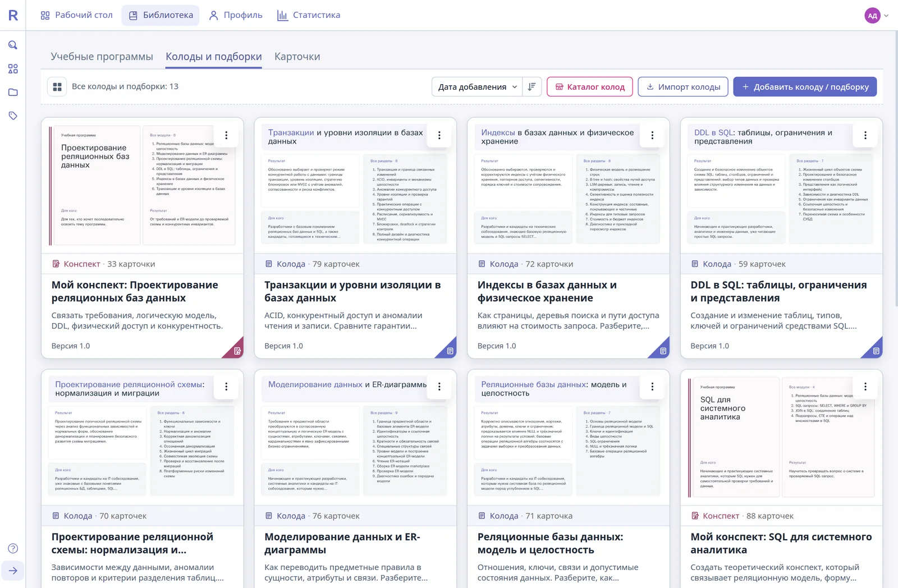Switch to the Карточки tab
Viewport: 898px width, 588px height.
coord(297,57)
